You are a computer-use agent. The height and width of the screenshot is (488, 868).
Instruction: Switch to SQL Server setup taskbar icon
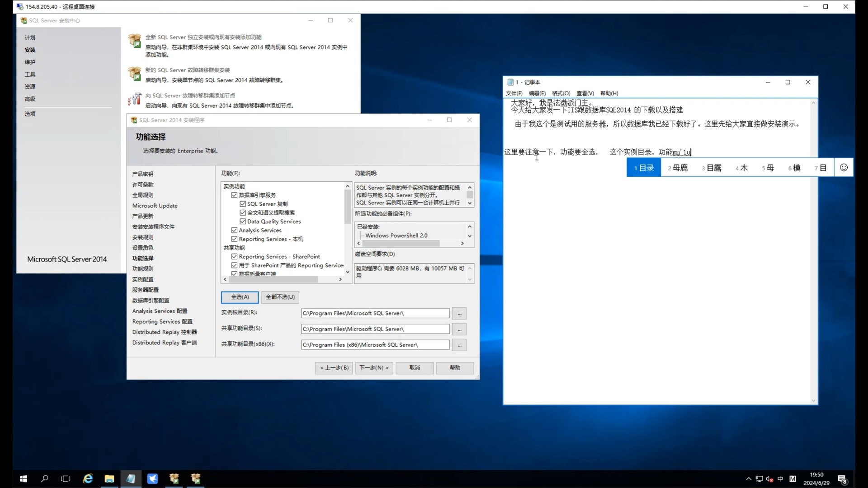(196, 479)
